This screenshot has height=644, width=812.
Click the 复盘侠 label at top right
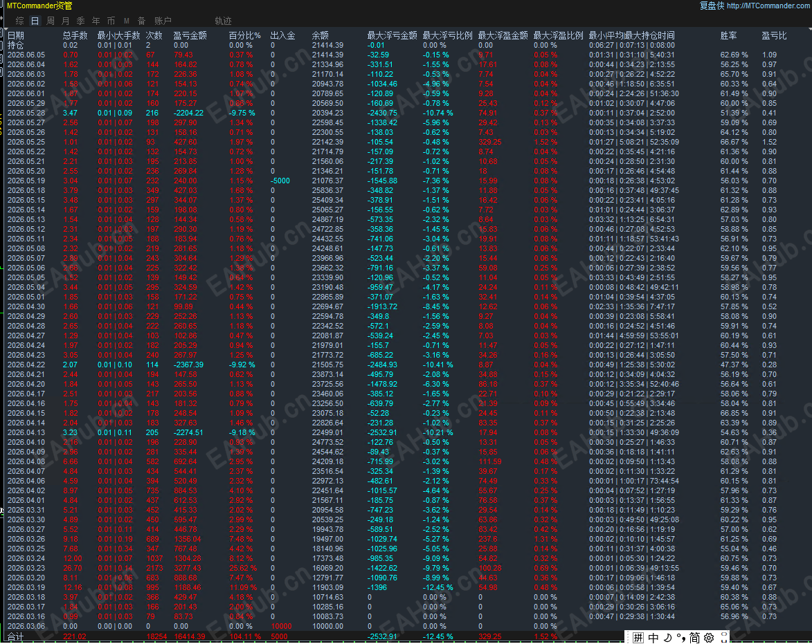click(x=712, y=6)
